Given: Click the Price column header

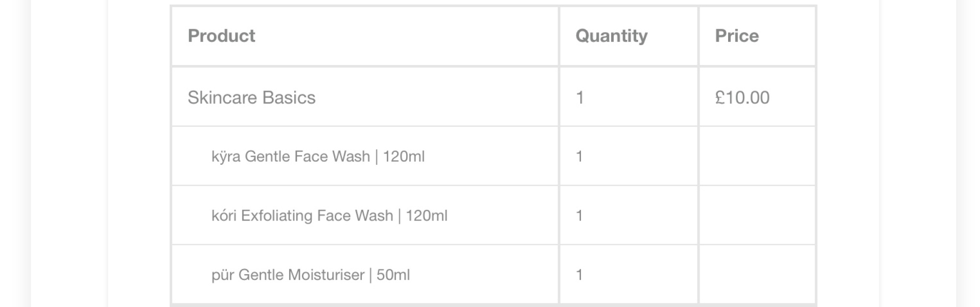Looking at the screenshot, I should 736,36.
